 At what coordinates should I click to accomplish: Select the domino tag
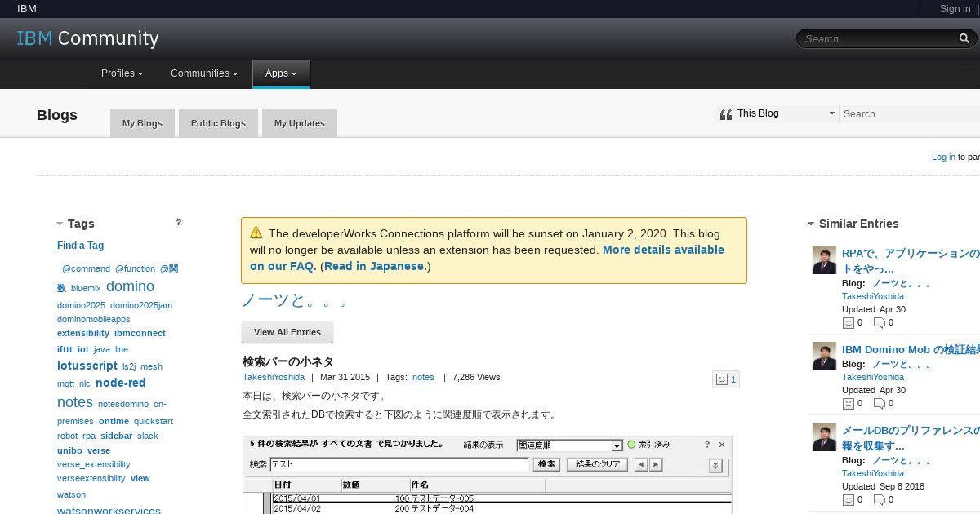tap(130, 286)
